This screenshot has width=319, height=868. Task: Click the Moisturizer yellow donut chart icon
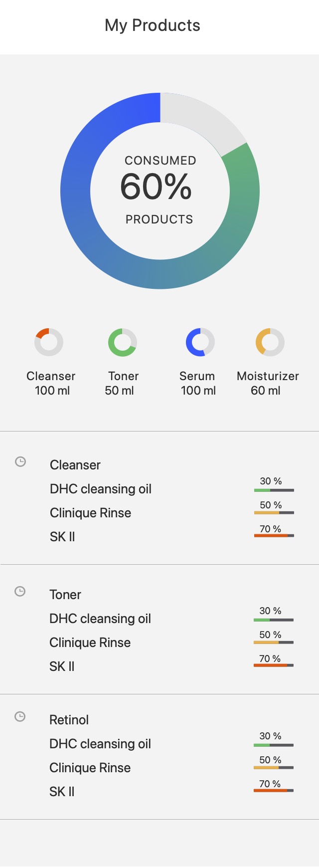(270, 342)
